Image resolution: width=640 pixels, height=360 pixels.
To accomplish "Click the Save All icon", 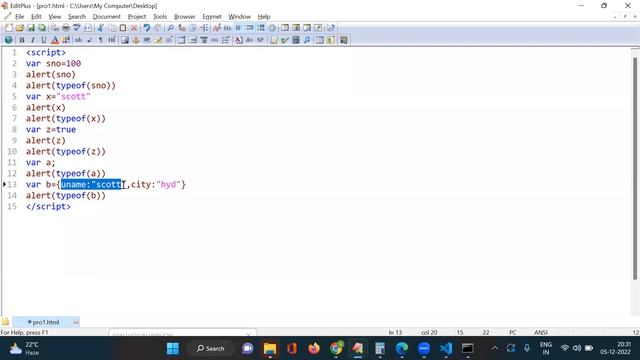I will click(x=42, y=28).
